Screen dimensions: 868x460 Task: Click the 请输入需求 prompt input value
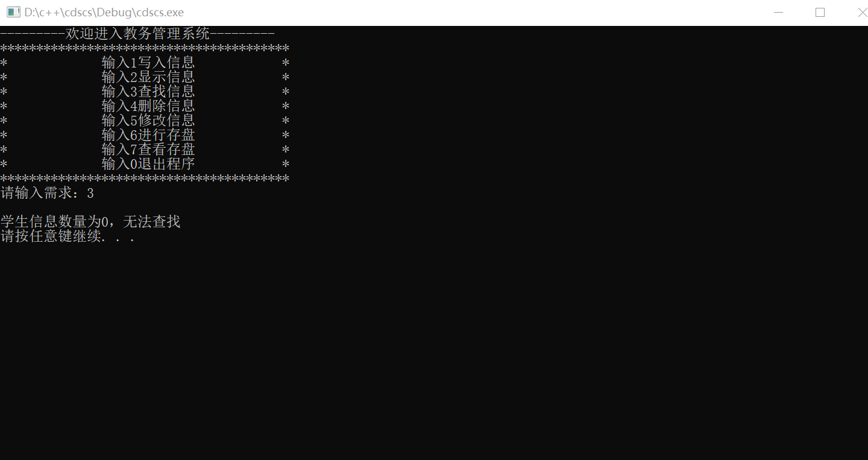[x=90, y=194]
